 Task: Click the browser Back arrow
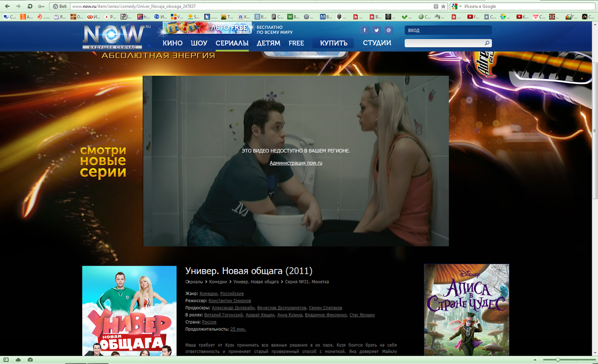coord(7,6)
